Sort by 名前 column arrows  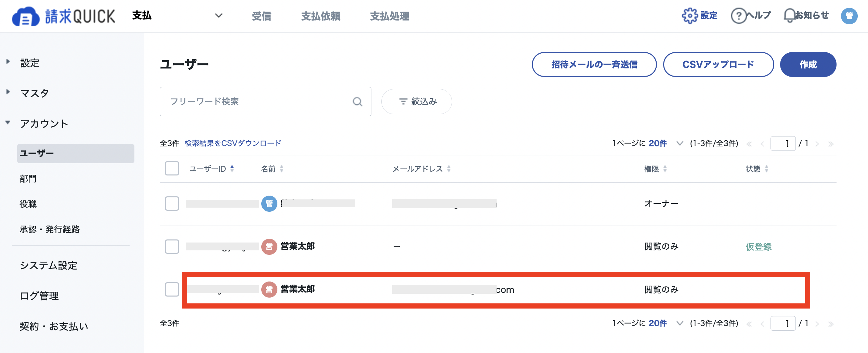click(281, 169)
